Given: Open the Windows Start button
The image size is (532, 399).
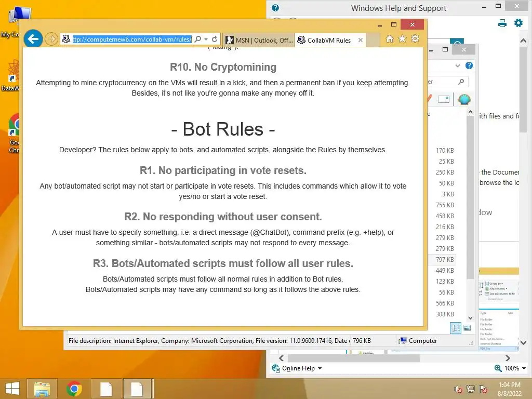Looking at the screenshot, I should (x=12, y=389).
